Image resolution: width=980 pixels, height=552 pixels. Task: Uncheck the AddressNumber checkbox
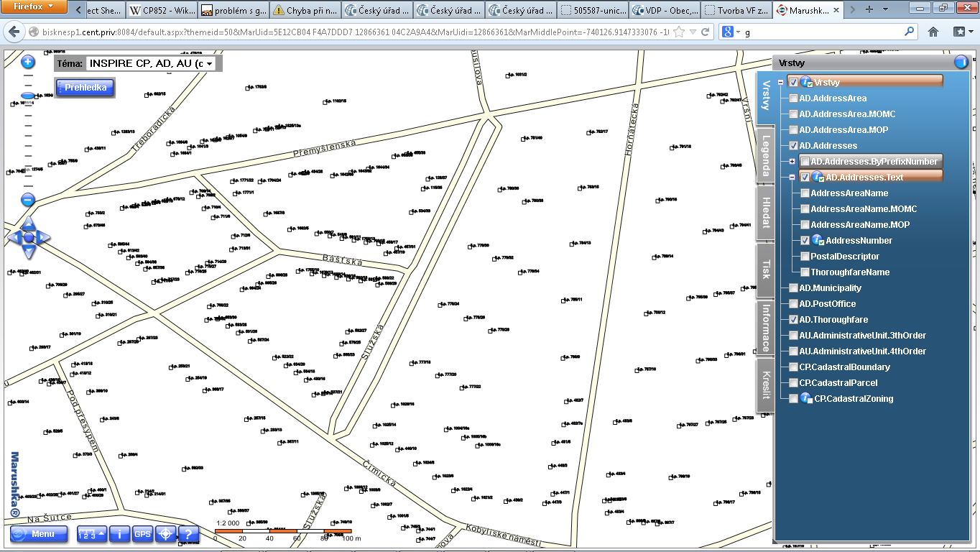click(x=805, y=241)
